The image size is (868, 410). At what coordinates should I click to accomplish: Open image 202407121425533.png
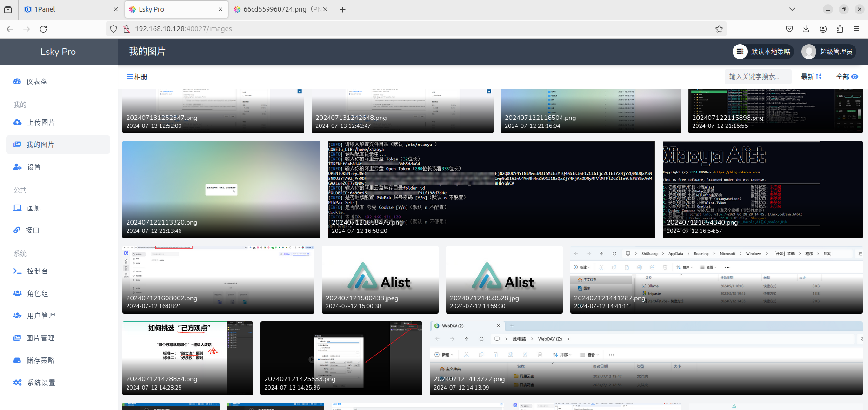pyautogui.click(x=341, y=358)
